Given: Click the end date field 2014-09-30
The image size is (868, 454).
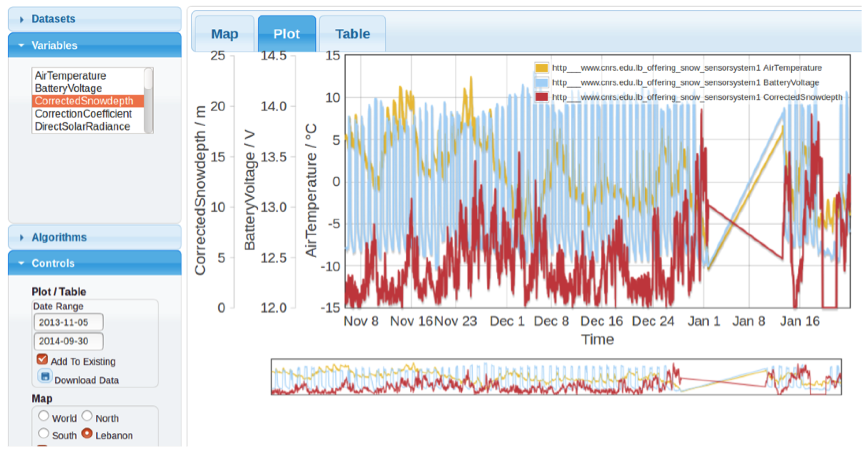Looking at the screenshot, I should [x=68, y=341].
